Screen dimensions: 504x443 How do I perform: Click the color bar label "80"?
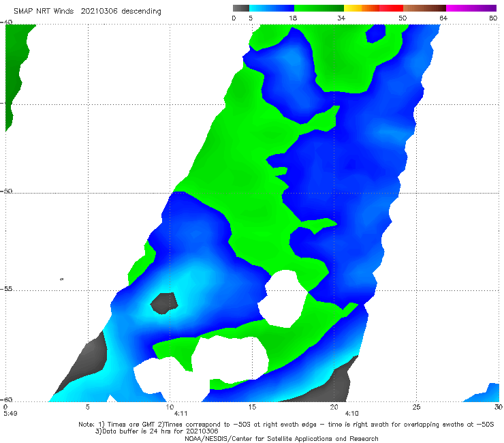[493, 18]
